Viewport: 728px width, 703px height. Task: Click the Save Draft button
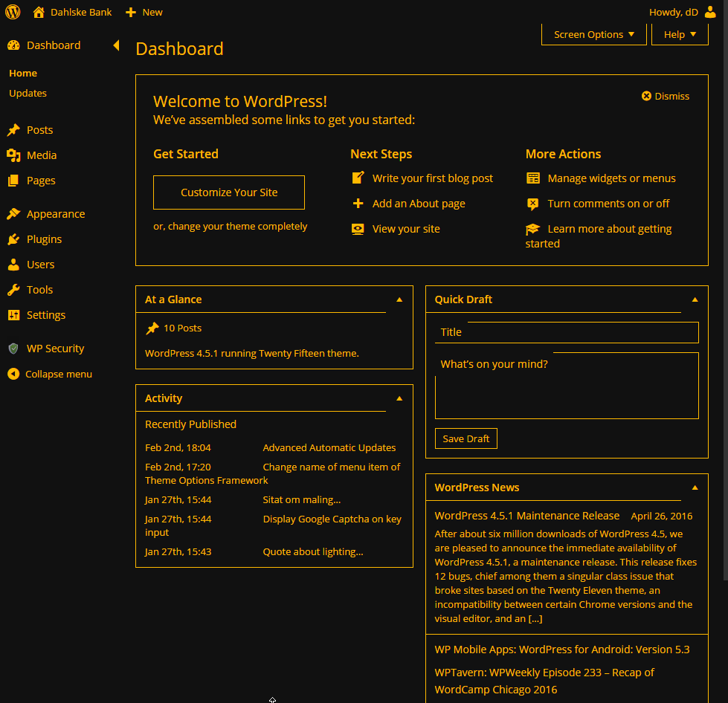(x=466, y=438)
